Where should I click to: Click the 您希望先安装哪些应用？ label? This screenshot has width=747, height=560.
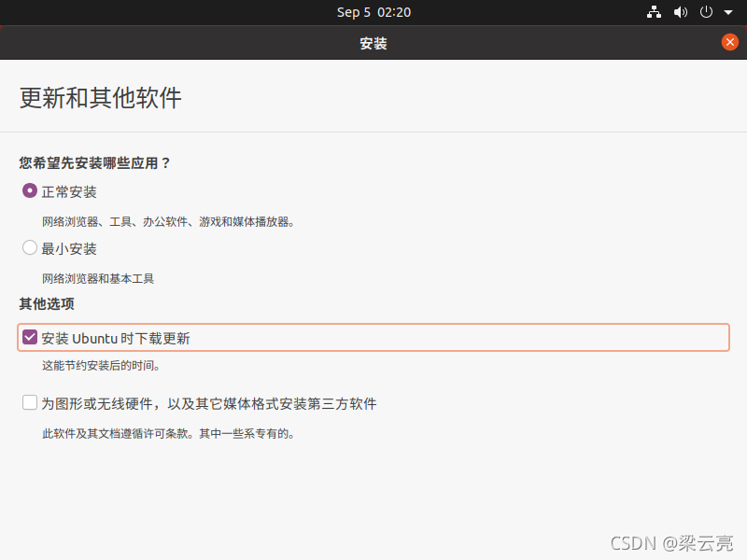click(x=94, y=162)
